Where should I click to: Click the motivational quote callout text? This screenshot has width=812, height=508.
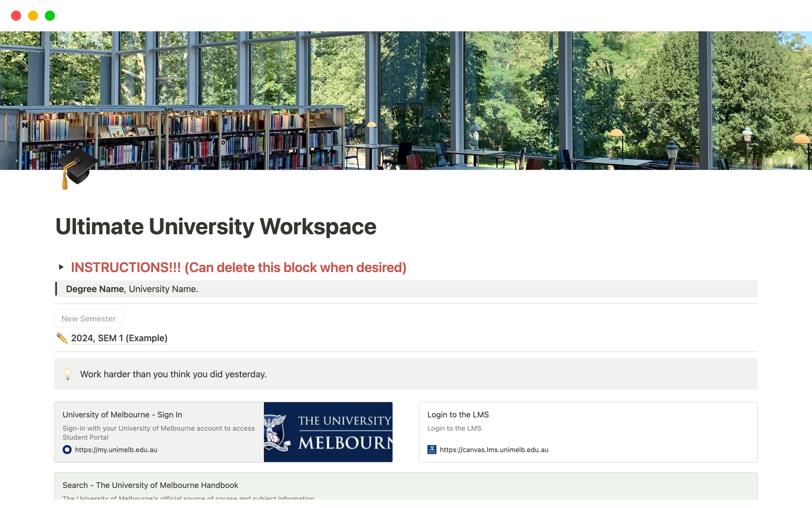tap(173, 374)
